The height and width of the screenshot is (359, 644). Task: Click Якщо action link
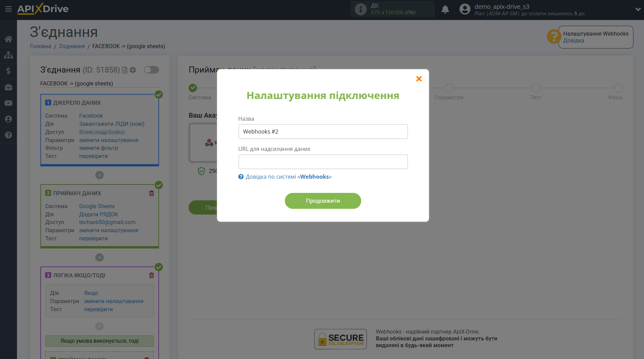pos(91,293)
